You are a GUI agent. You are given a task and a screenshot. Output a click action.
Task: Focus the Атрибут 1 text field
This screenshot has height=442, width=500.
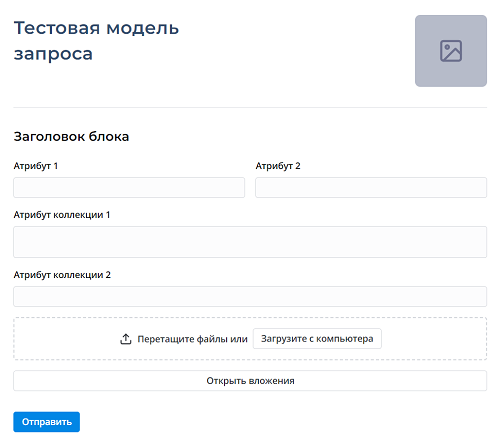click(x=129, y=187)
